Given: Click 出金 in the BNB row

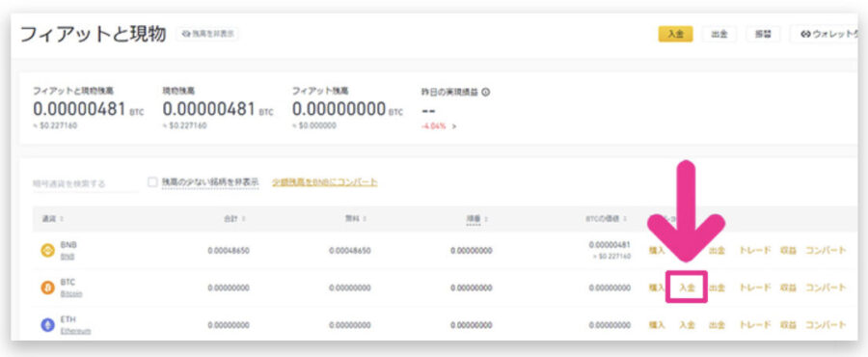Looking at the screenshot, I should pos(717,250).
